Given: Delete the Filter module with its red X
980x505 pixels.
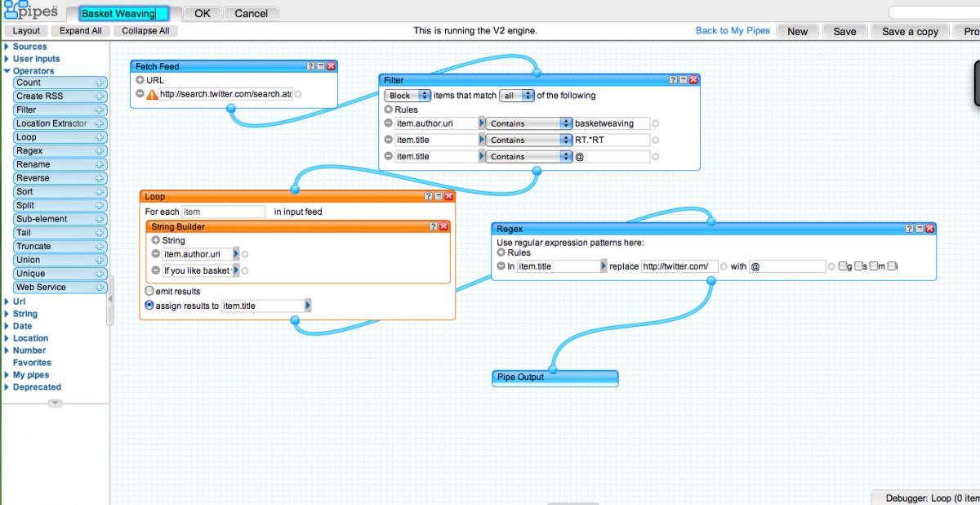Looking at the screenshot, I should [x=694, y=80].
